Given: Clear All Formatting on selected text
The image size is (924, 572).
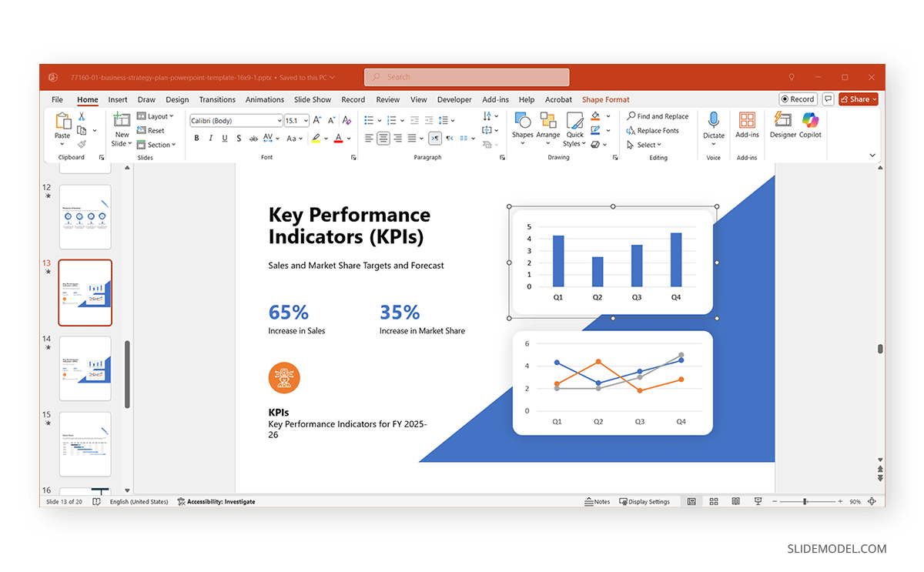Looking at the screenshot, I should tap(346, 120).
